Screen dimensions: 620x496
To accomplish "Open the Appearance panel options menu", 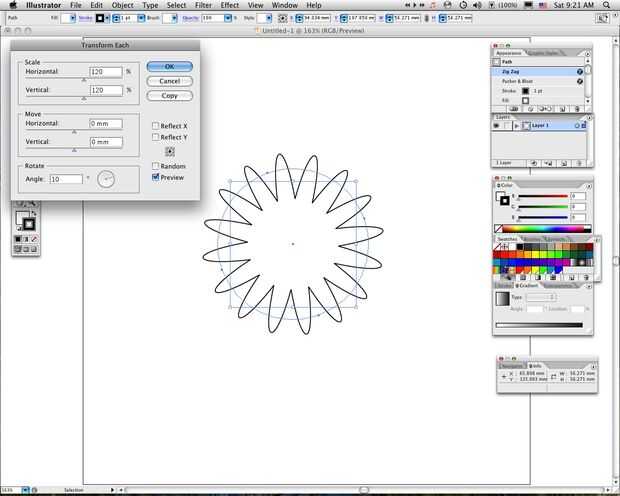I will pos(588,53).
